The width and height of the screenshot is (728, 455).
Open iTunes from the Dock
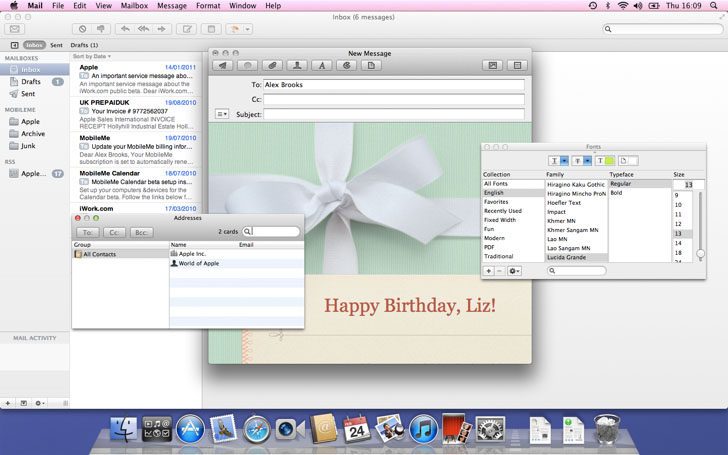coord(423,429)
